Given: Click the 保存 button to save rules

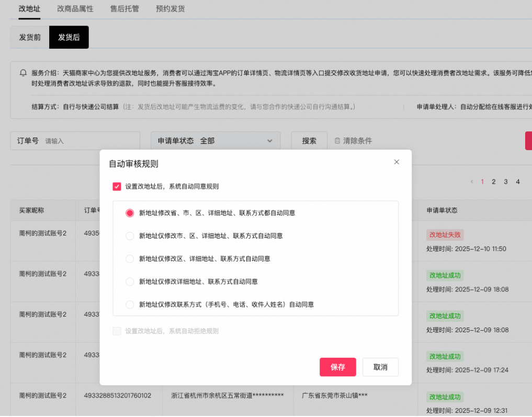Looking at the screenshot, I should 337,367.
